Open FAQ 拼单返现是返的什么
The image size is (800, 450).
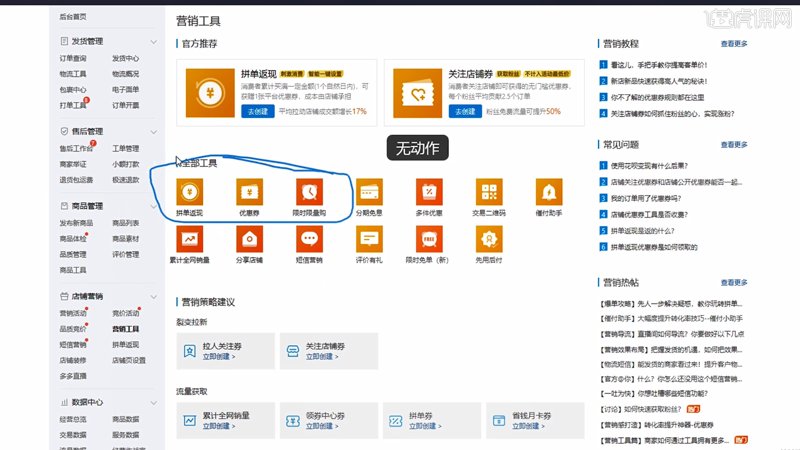[642, 231]
